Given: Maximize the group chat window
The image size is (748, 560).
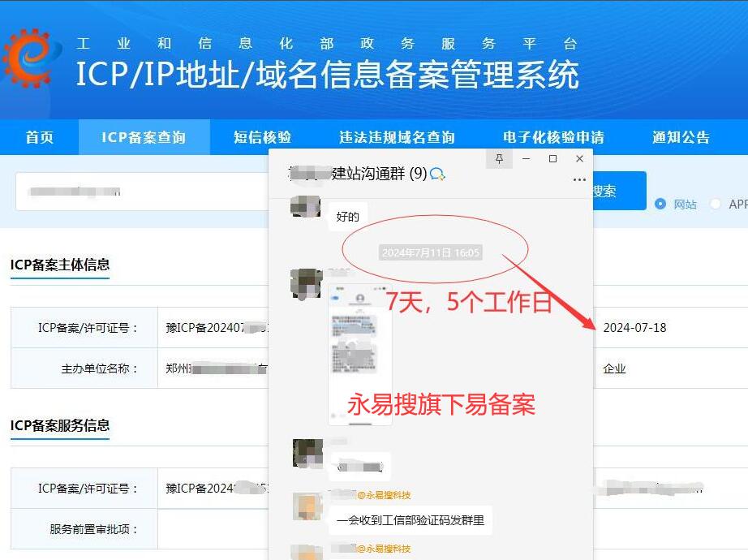Looking at the screenshot, I should point(553,159).
